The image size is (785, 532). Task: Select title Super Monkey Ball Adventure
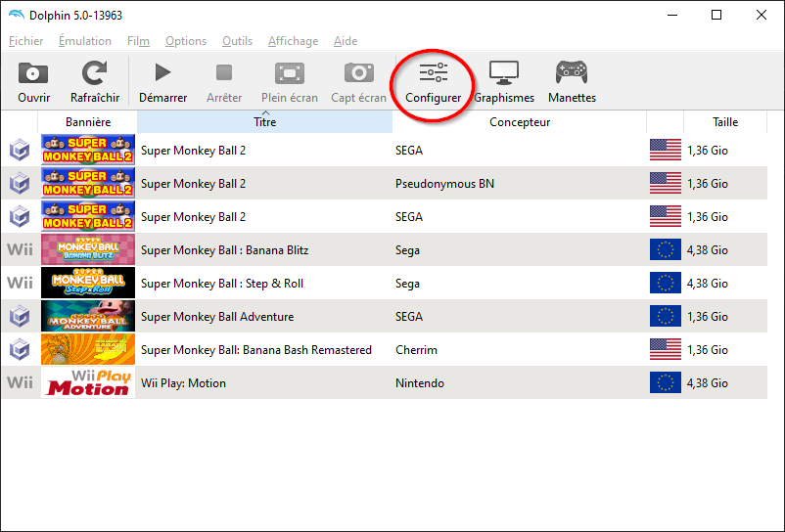point(217,317)
